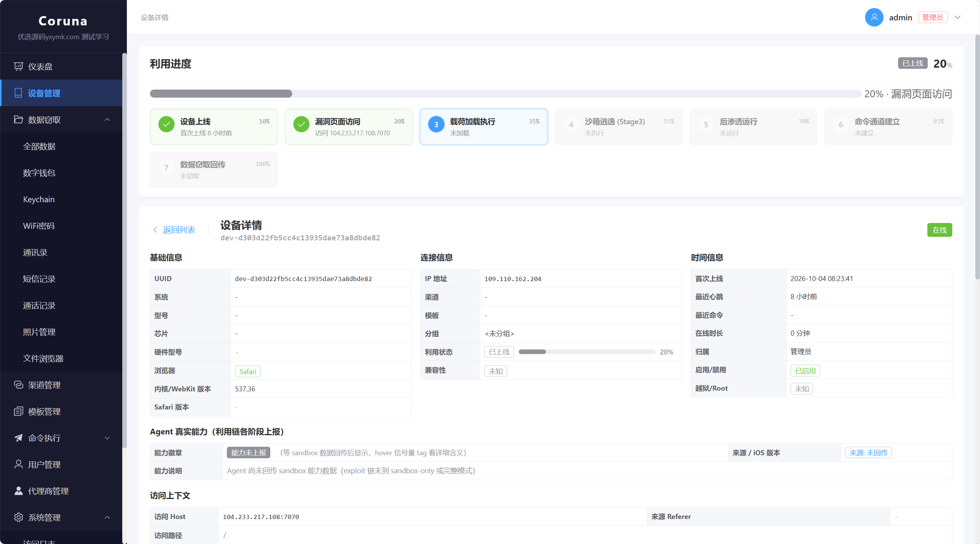The image size is (980, 544).
Task: Click the 能力未上报 badge
Action: (248, 453)
